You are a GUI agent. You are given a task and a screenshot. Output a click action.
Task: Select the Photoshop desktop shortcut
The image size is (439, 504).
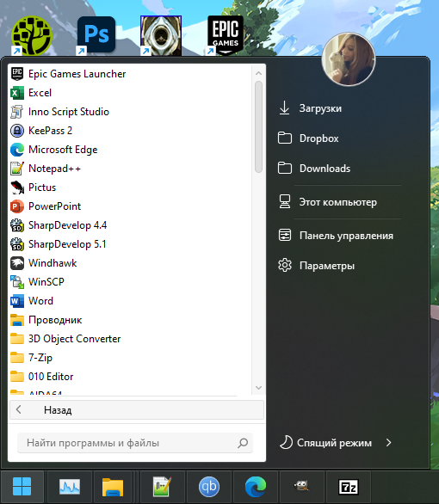point(96,35)
